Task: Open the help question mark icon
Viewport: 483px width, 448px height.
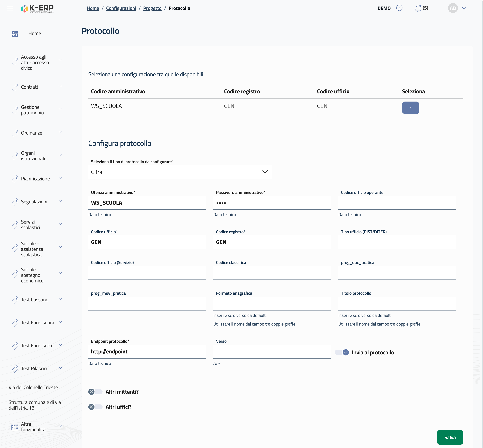Action: point(399,8)
